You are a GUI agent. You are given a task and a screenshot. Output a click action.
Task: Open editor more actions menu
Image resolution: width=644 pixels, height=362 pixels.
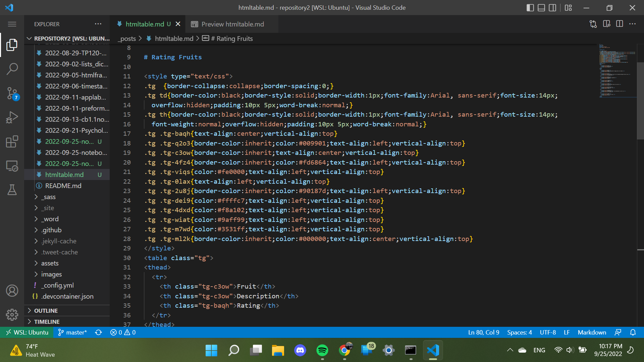click(x=632, y=24)
